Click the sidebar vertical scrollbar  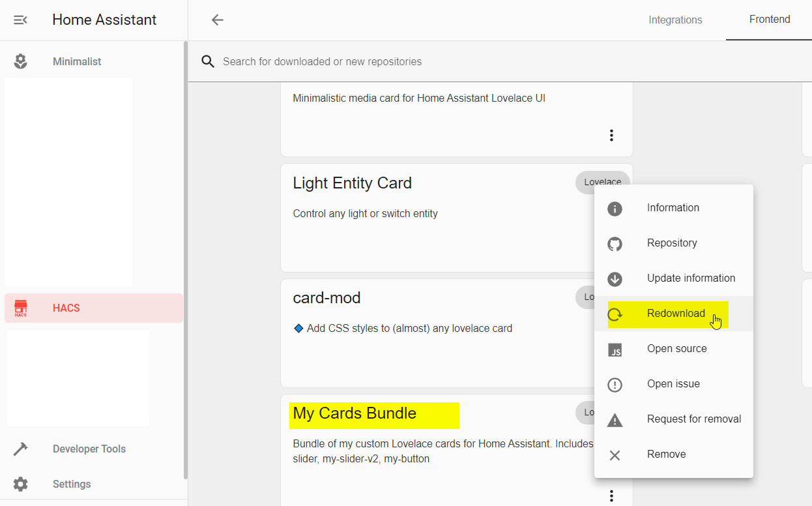(x=186, y=261)
